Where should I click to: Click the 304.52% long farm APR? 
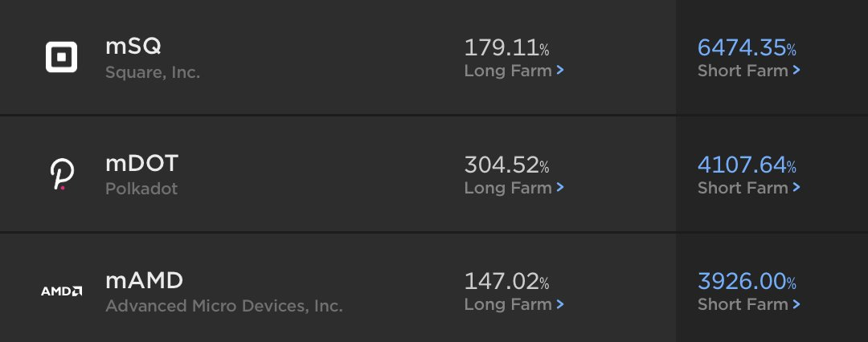[x=506, y=165]
